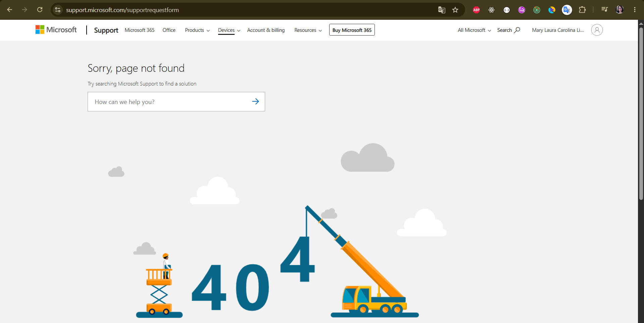Open Account & billing nav item
The width and height of the screenshot is (644, 323).
coord(266,30)
